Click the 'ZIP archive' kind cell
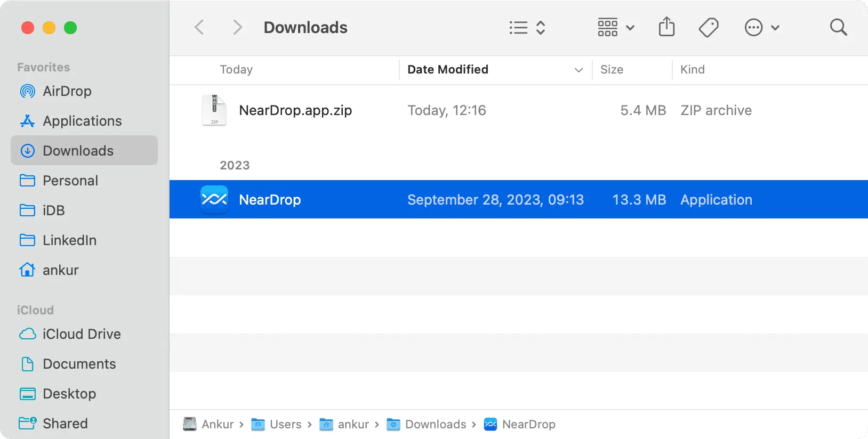 716,110
